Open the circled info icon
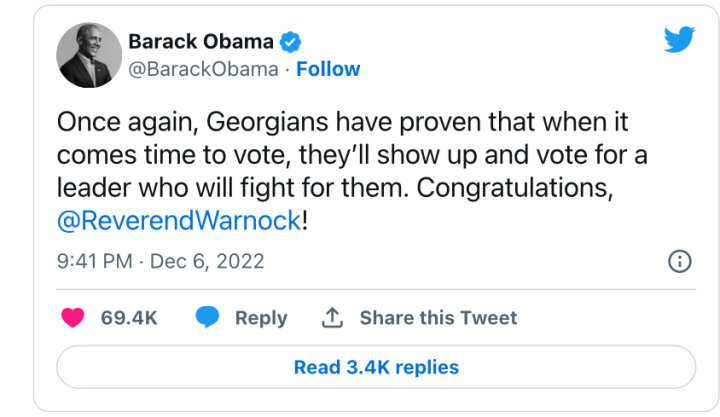Viewport: 720px width, 417px height. click(680, 261)
